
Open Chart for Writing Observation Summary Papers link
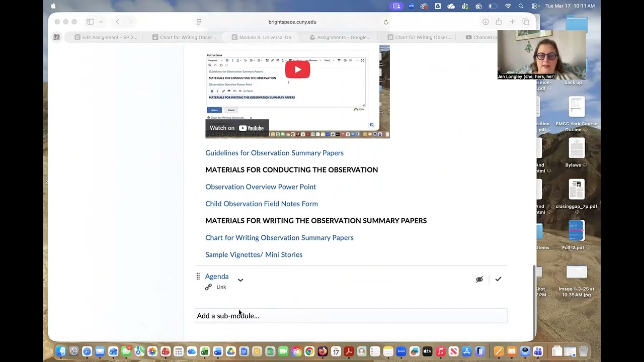pos(279,237)
